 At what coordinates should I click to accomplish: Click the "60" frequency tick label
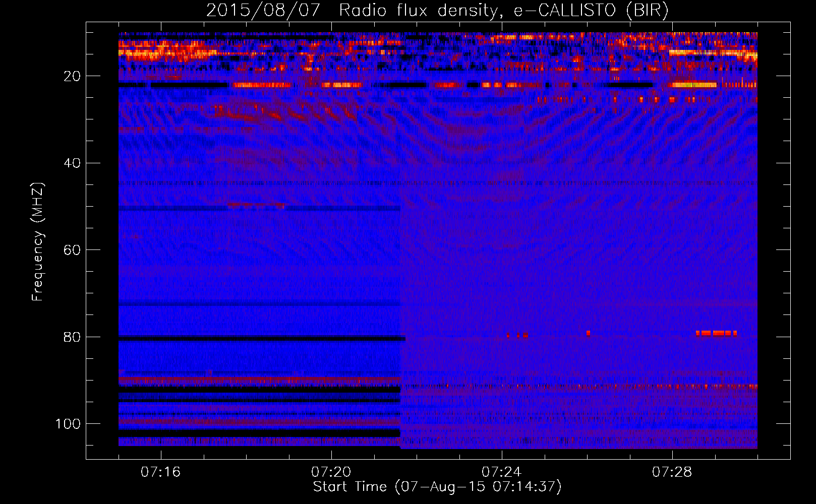click(72, 250)
